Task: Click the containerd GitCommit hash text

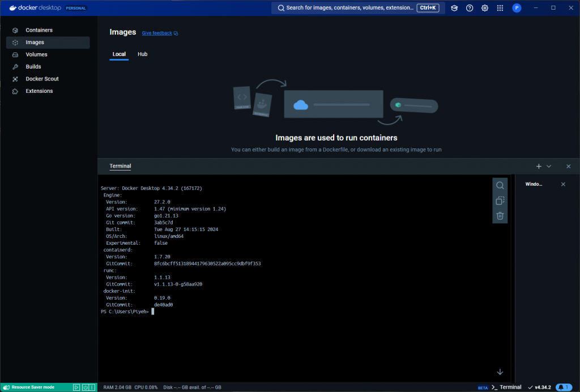Action: [x=207, y=263]
